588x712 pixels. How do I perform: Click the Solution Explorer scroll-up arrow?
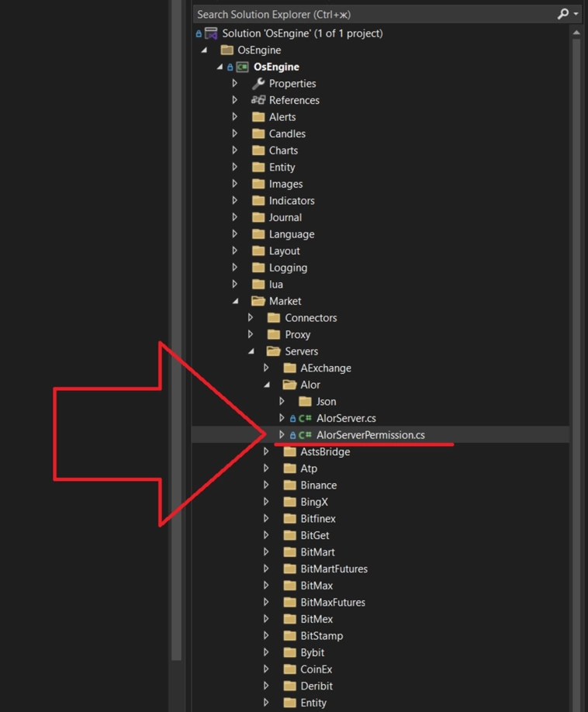point(576,33)
